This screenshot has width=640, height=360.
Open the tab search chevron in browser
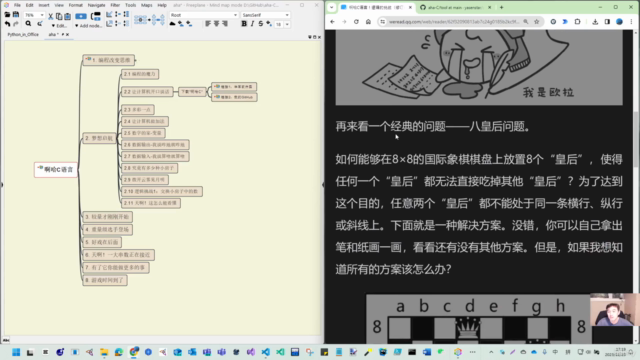pos(331,7)
